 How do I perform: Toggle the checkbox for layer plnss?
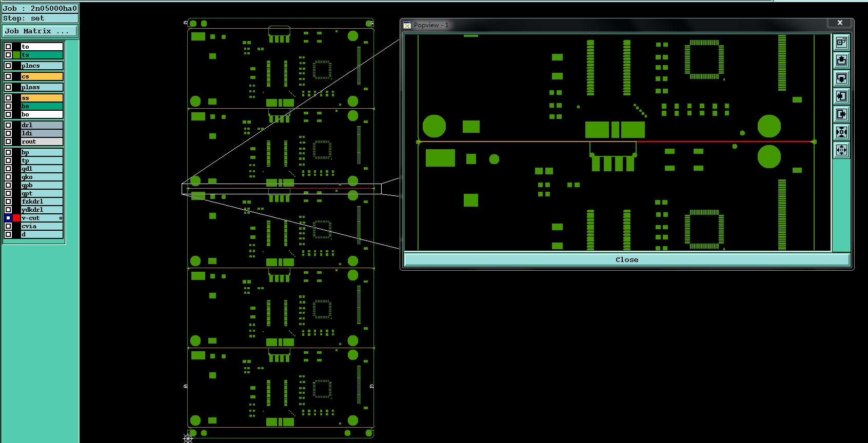click(x=8, y=87)
